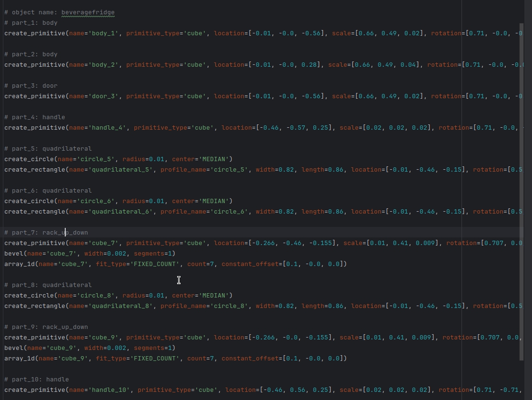Click the '# part_10: handle' comment

[37, 379]
